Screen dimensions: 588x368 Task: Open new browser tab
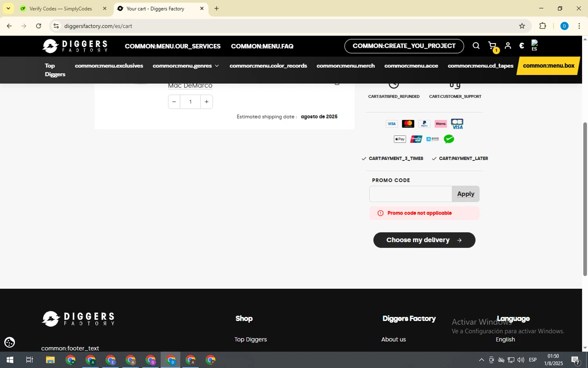point(216,8)
